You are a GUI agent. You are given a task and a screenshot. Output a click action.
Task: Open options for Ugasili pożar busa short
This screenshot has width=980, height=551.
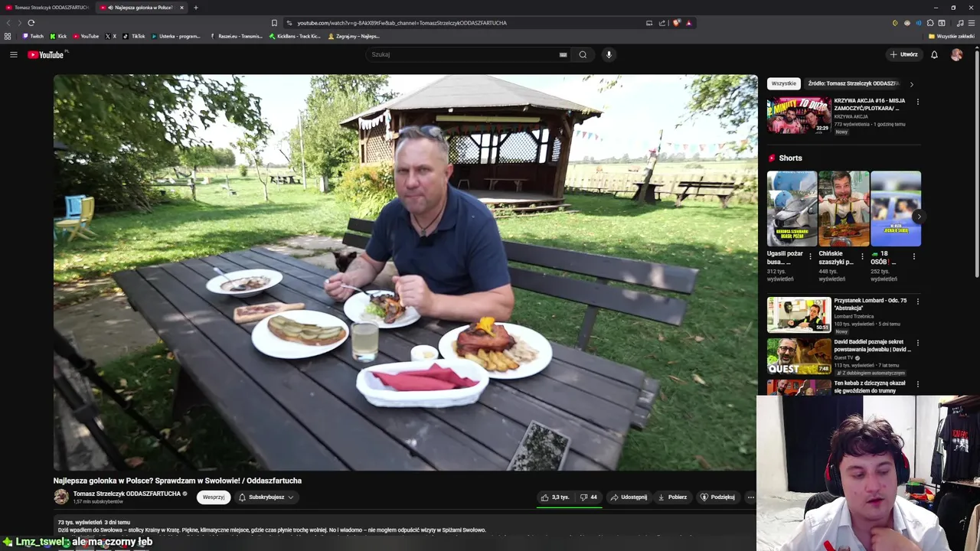(x=810, y=256)
